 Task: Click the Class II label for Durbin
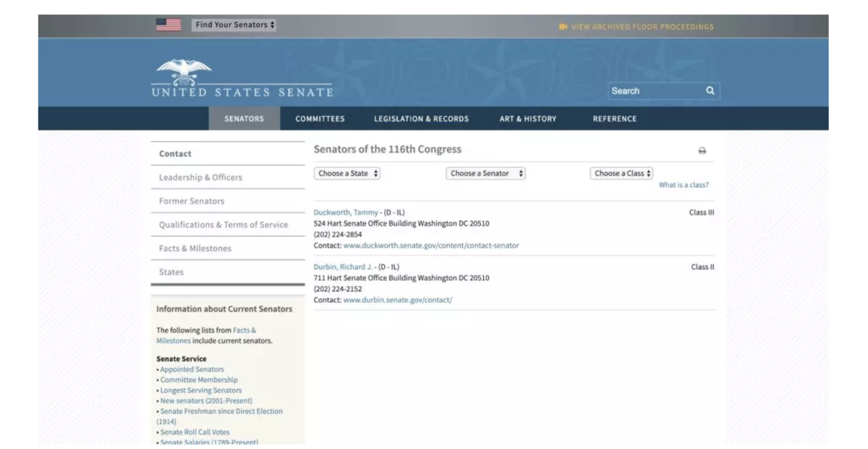pos(703,267)
